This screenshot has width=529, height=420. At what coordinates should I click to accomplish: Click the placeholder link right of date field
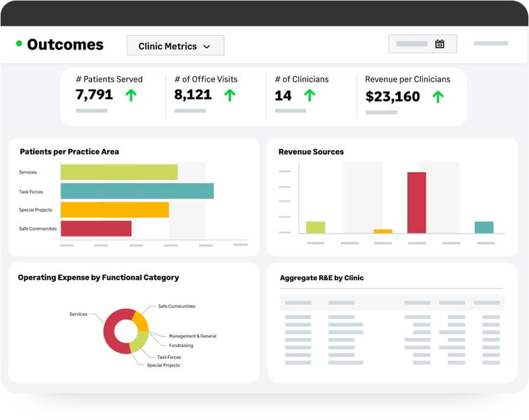click(x=491, y=43)
